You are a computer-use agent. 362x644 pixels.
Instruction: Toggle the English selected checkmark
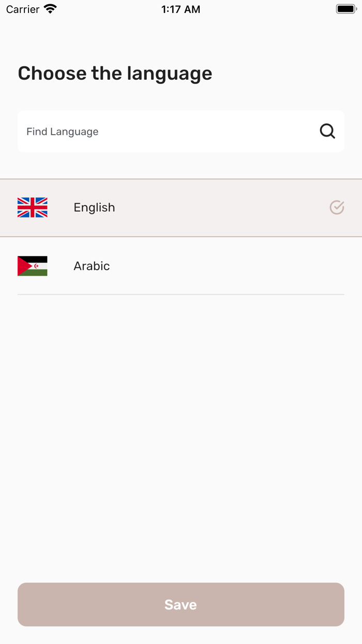(x=337, y=208)
